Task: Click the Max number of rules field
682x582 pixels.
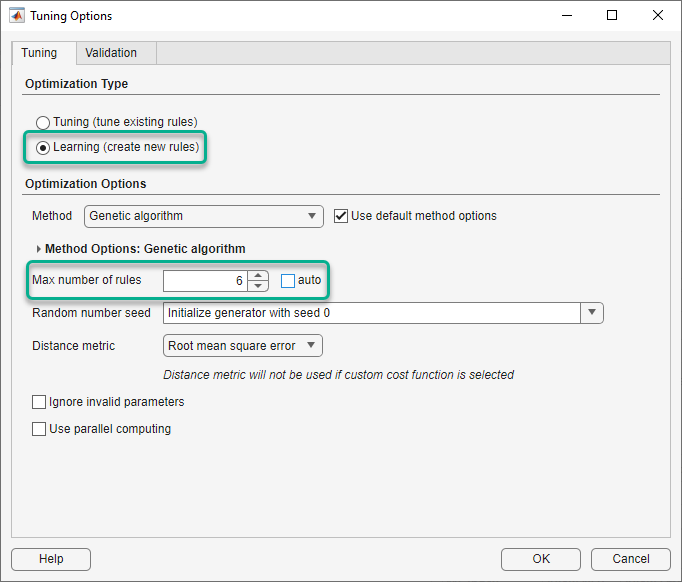Action: 205,281
